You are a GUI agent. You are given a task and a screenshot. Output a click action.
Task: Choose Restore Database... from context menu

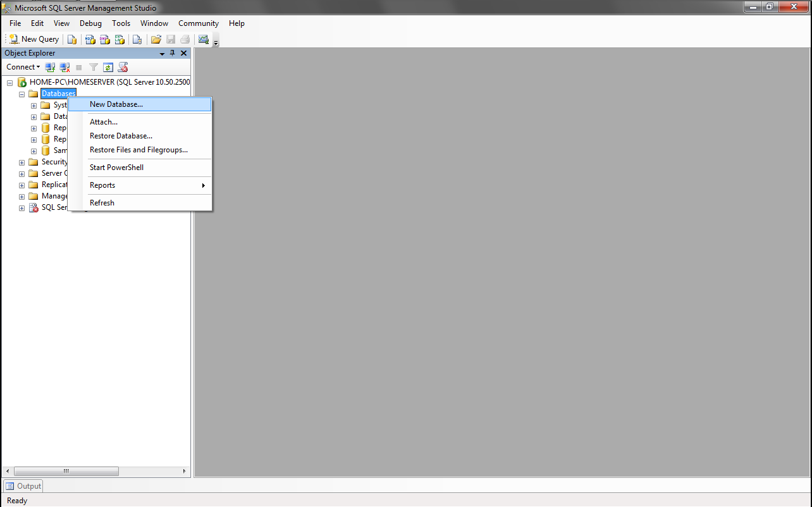click(x=140, y=136)
